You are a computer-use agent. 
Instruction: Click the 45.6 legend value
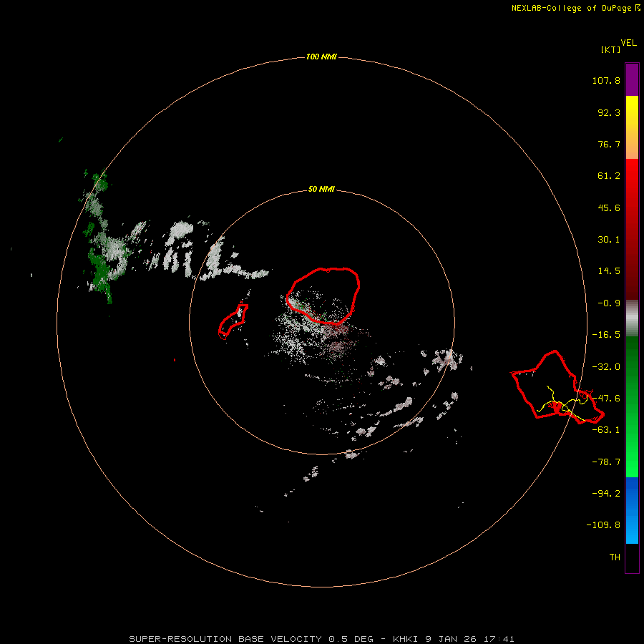tap(609, 208)
